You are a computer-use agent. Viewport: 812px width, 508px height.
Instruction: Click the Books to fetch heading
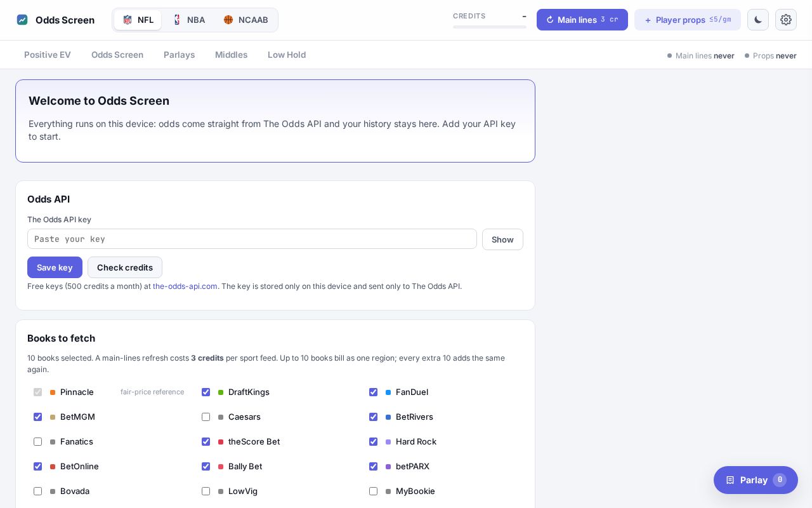click(x=62, y=338)
